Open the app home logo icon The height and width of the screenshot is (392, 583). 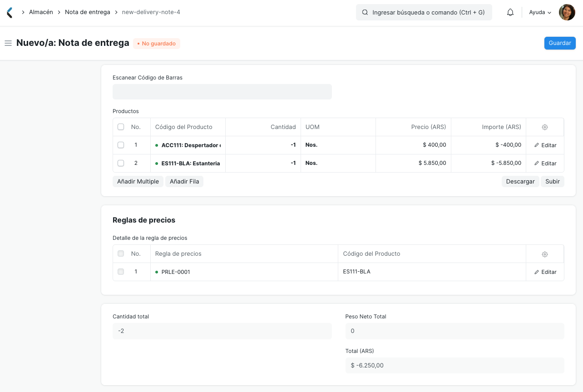pos(10,12)
